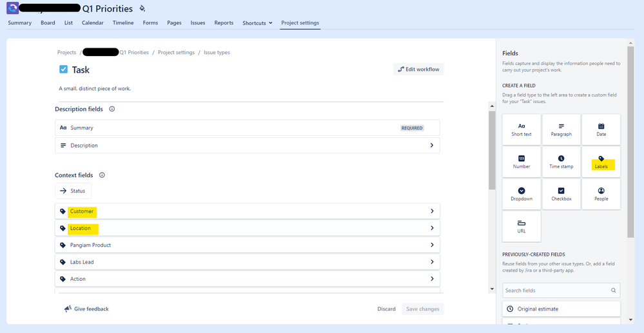
Task: Click the Summary field Aa icon
Action: (63, 128)
